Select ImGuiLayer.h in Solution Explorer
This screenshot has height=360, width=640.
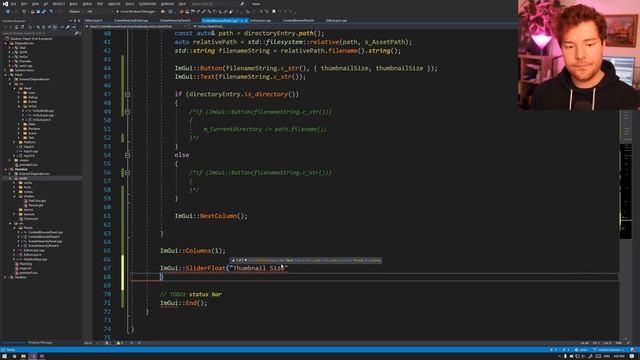(41, 120)
